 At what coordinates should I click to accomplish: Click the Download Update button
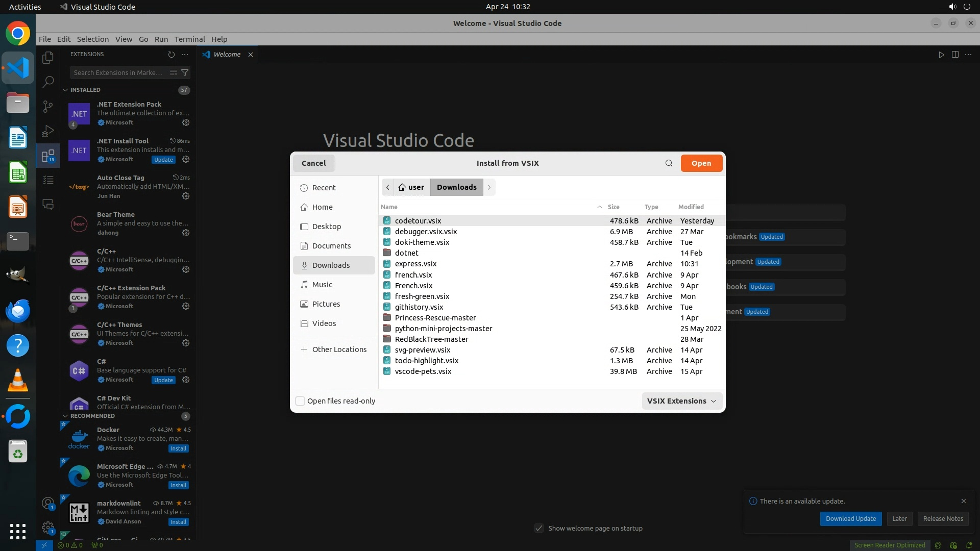point(850,518)
